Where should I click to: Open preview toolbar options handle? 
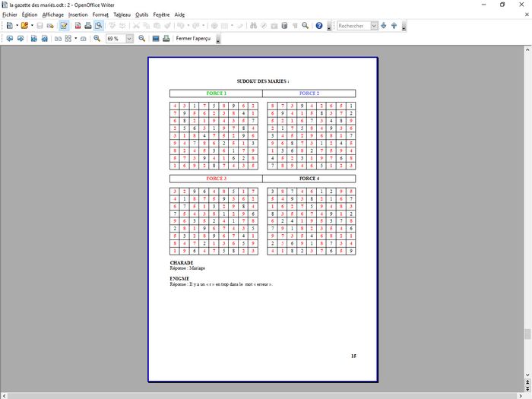(218, 39)
